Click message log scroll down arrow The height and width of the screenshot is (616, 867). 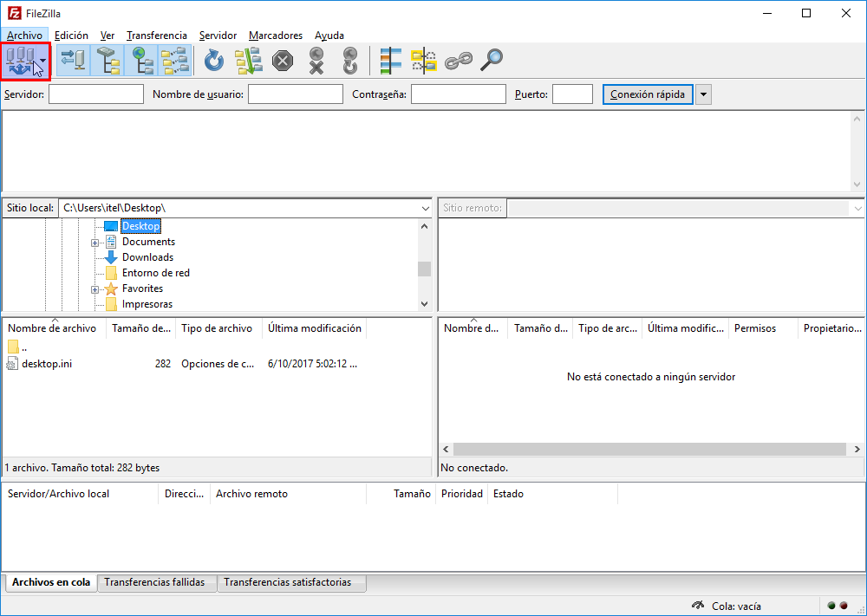point(857,185)
